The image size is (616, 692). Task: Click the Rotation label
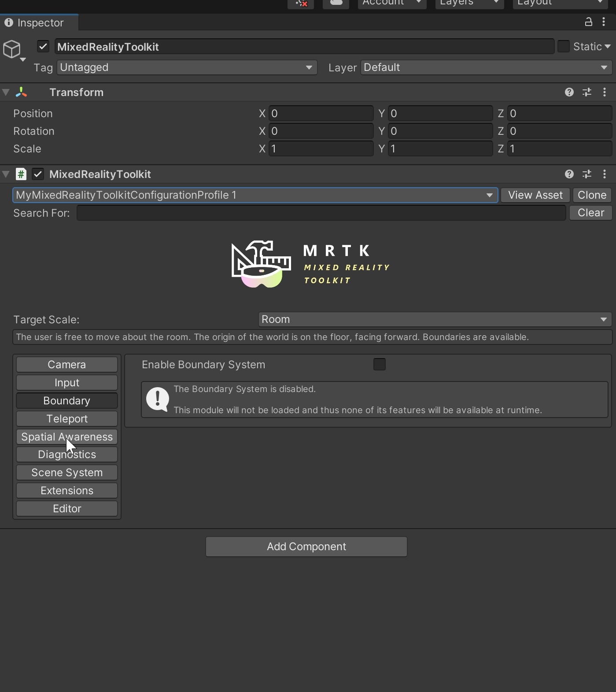34,131
